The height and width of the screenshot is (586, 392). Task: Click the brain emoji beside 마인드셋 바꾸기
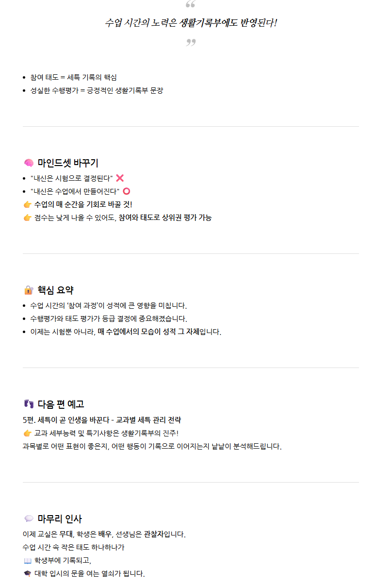[29, 163]
